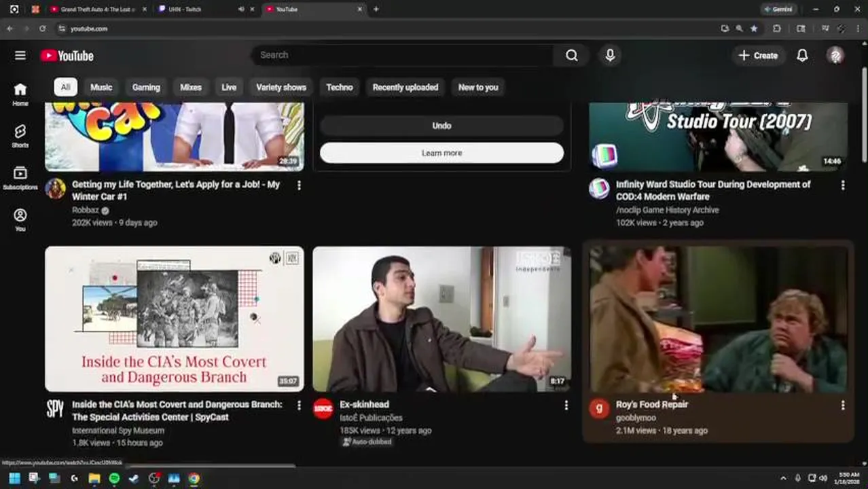Open Subscriptions in the sidebar
The image size is (868, 489).
click(x=20, y=178)
